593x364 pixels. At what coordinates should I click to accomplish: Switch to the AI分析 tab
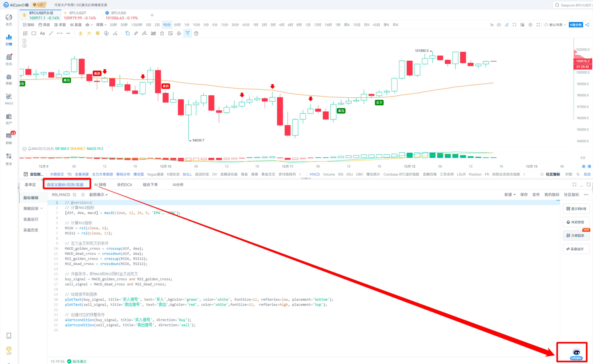click(178, 185)
